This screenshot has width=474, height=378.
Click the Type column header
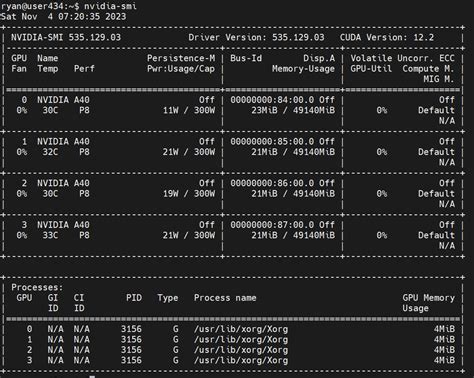tap(168, 298)
